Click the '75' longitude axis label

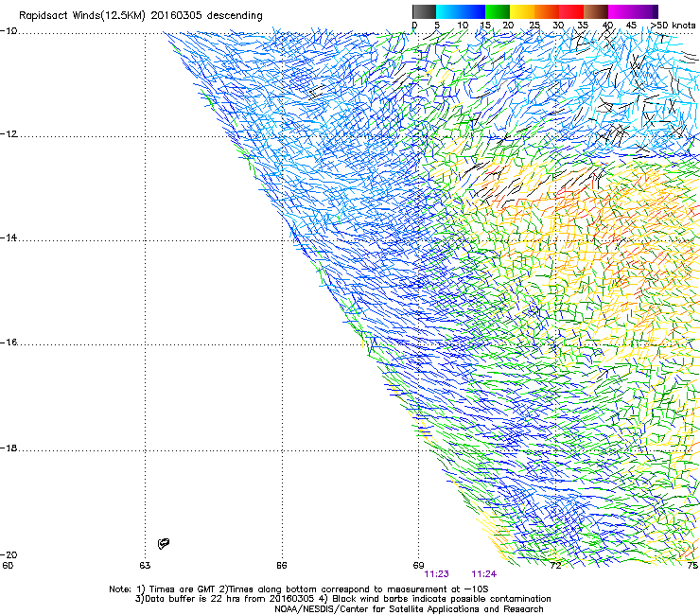pos(692,566)
